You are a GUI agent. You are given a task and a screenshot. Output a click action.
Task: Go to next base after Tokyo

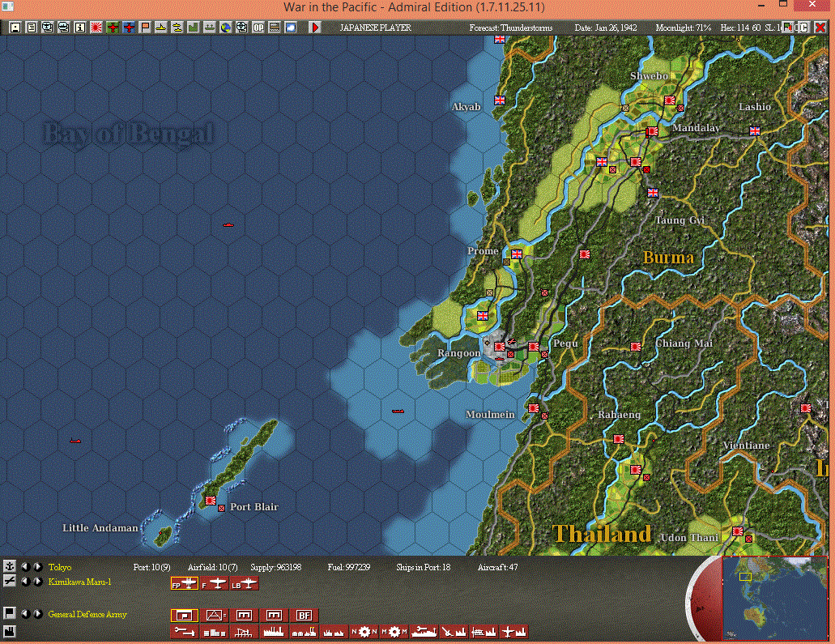pos(38,567)
